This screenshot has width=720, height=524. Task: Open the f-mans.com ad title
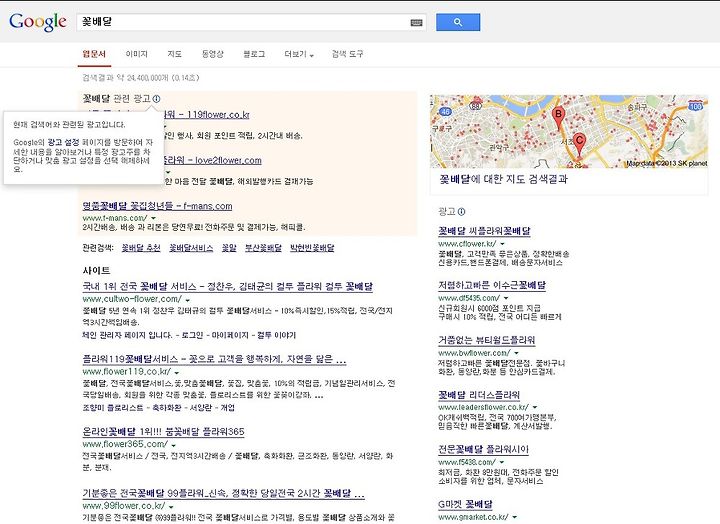[x=158, y=206]
